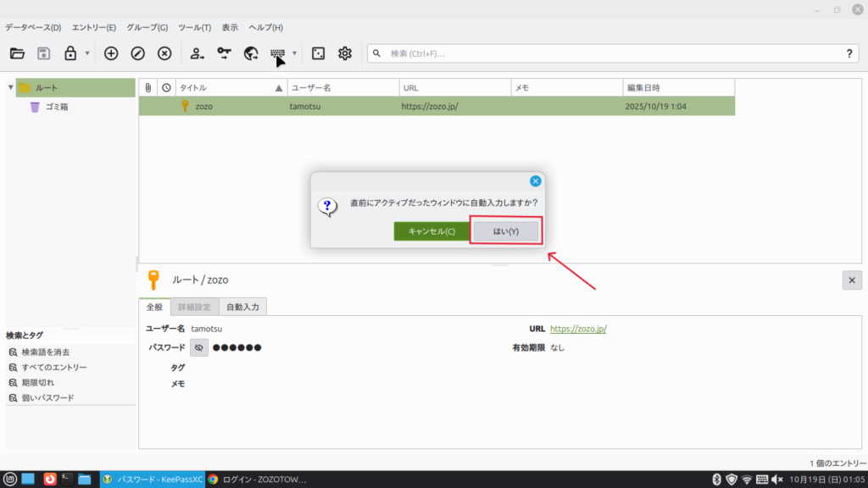Screen dimensions: 868x488
Task: Open the エントリー(E) menu
Action: click(94, 28)
